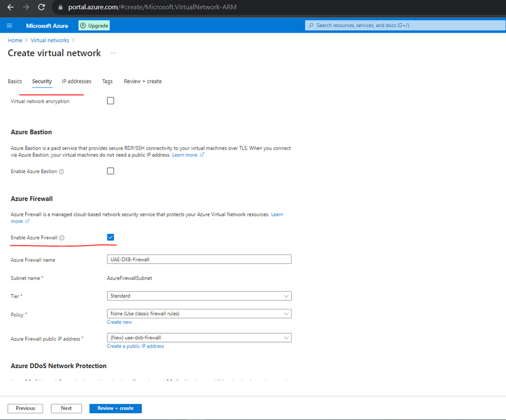Uncheck the Enable Azure Firewall checkbox
This screenshot has width=506, height=420.
[111, 237]
